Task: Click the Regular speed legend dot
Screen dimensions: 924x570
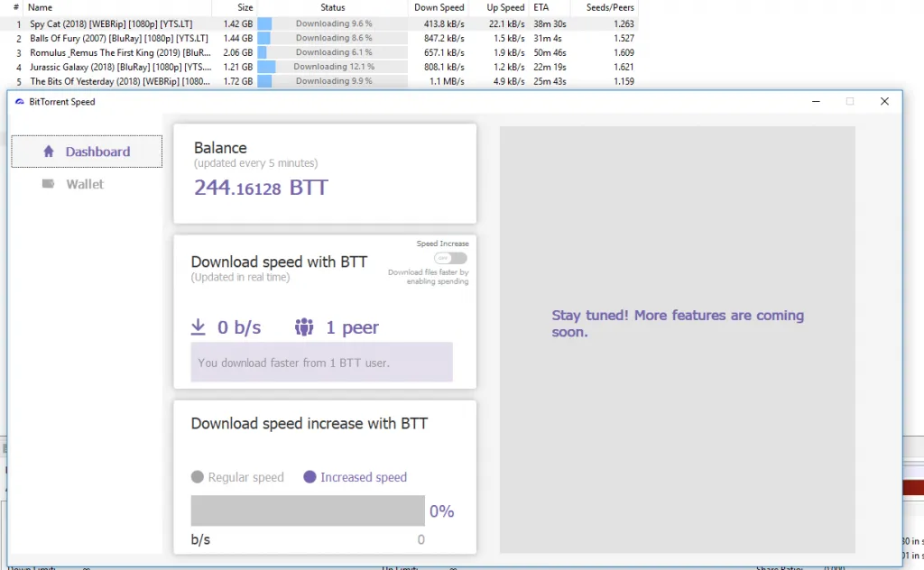Action: pyautogui.click(x=198, y=477)
